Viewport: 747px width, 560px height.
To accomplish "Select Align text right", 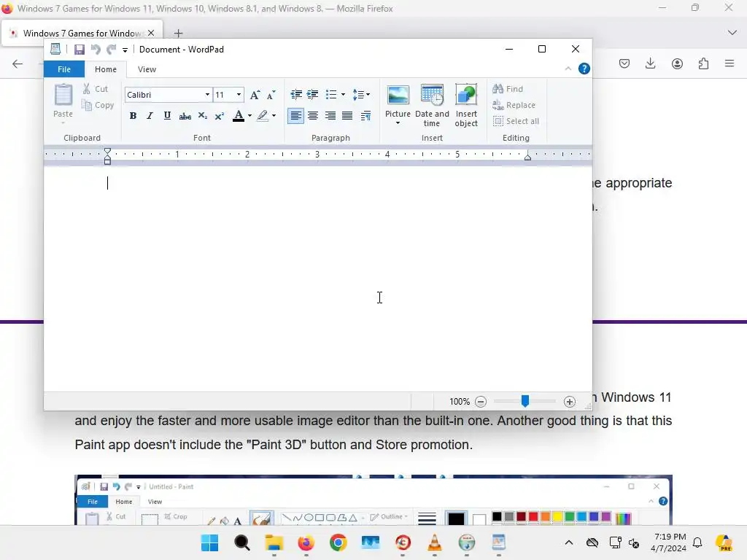I will (330, 116).
